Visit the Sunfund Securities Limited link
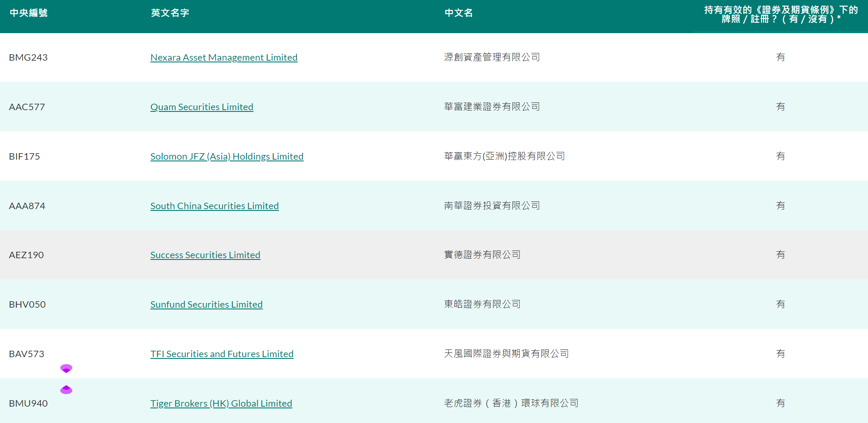 coord(207,304)
